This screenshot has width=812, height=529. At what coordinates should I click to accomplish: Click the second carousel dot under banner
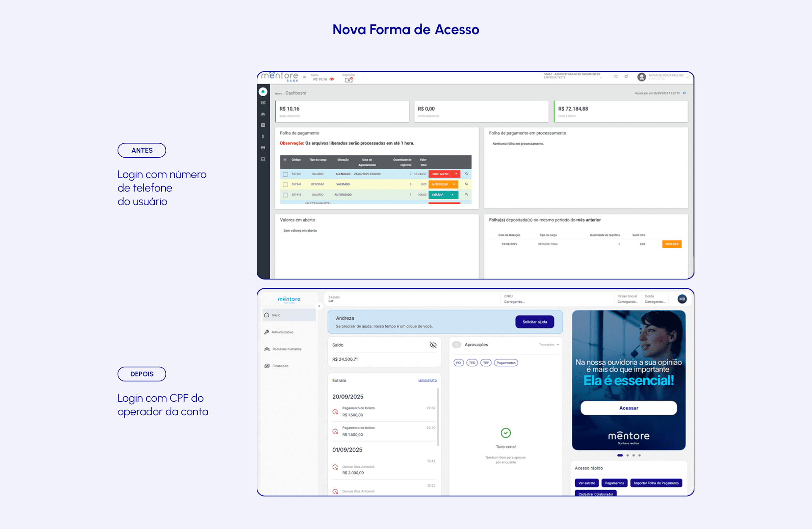coord(628,455)
